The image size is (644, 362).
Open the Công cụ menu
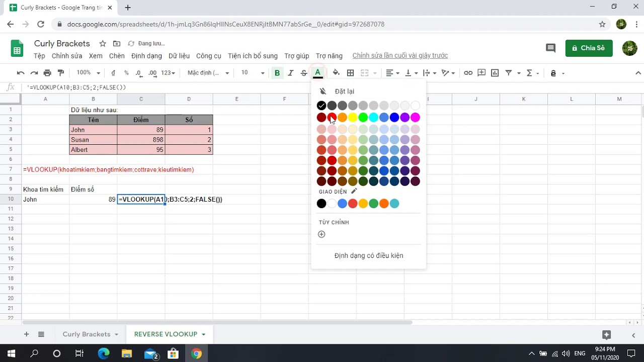pos(208,56)
